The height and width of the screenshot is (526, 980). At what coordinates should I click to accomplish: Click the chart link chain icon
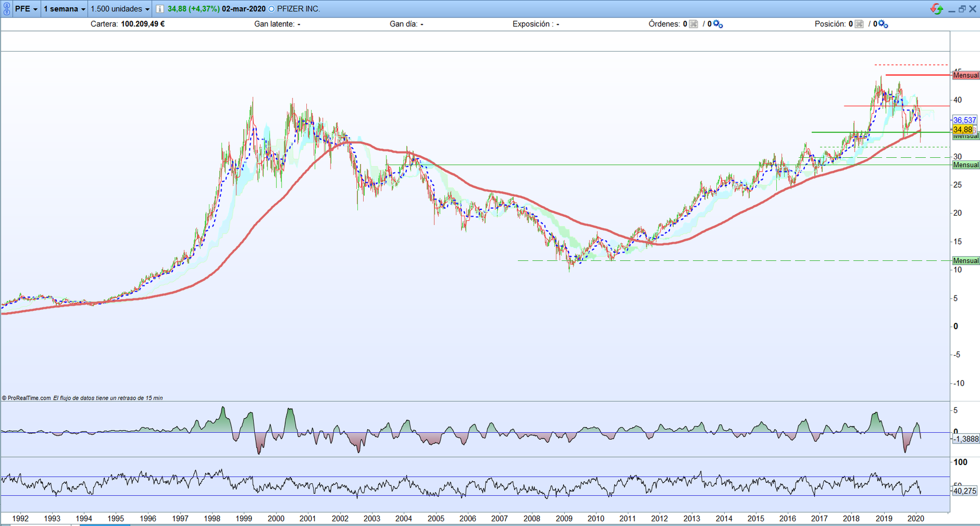pos(6,9)
